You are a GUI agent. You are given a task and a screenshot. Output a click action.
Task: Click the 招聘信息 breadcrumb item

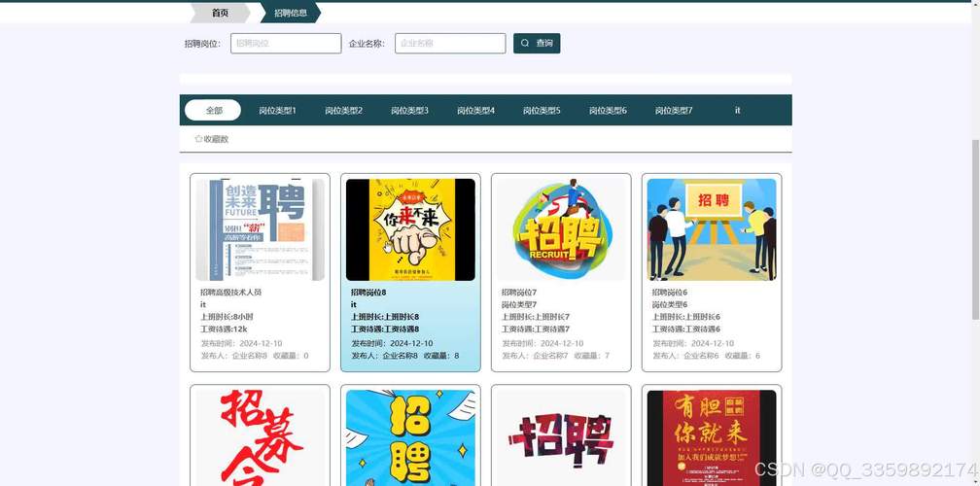click(290, 13)
